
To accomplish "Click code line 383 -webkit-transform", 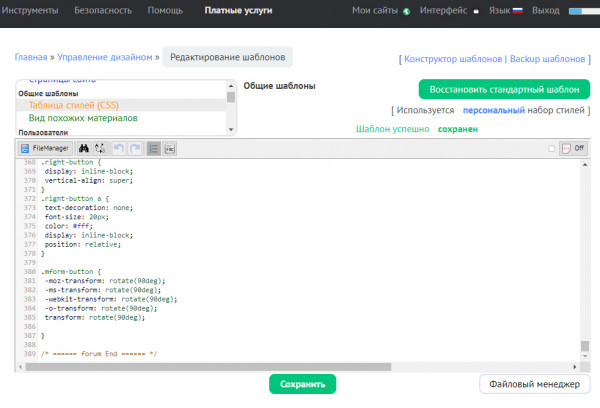I will [111, 299].
